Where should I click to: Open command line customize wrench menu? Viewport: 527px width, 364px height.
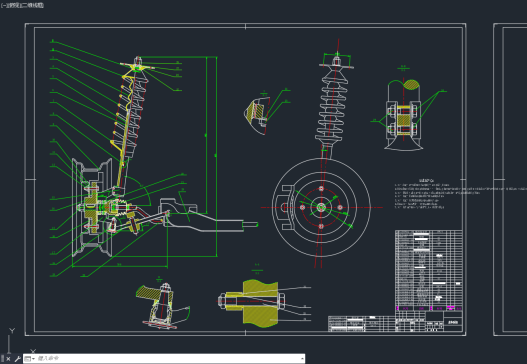17,359
